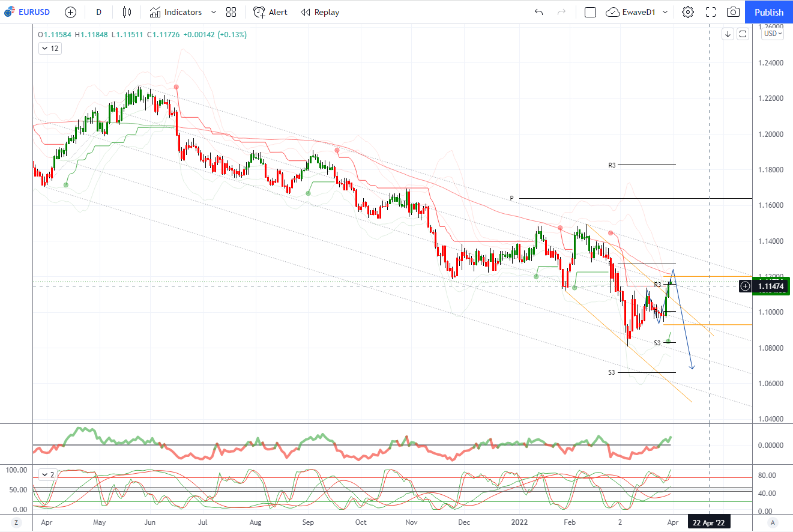Click the OHLC values in the chart legend
The height and width of the screenshot is (532, 793).
(x=142, y=35)
